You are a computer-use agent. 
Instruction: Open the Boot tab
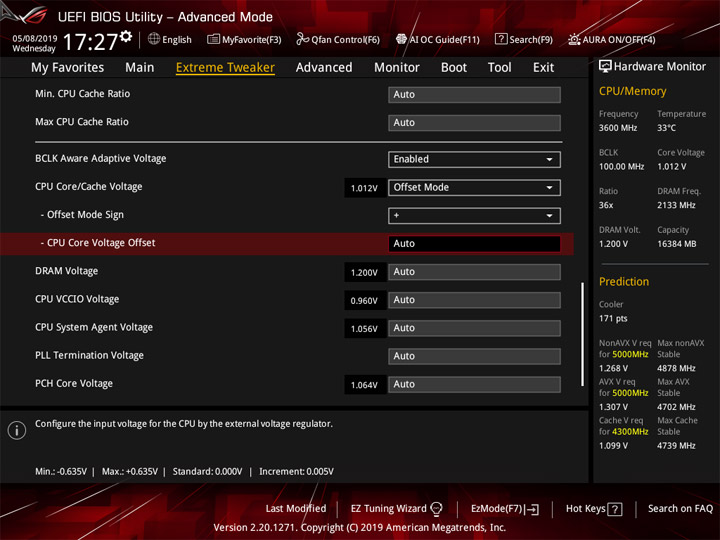coord(454,68)
